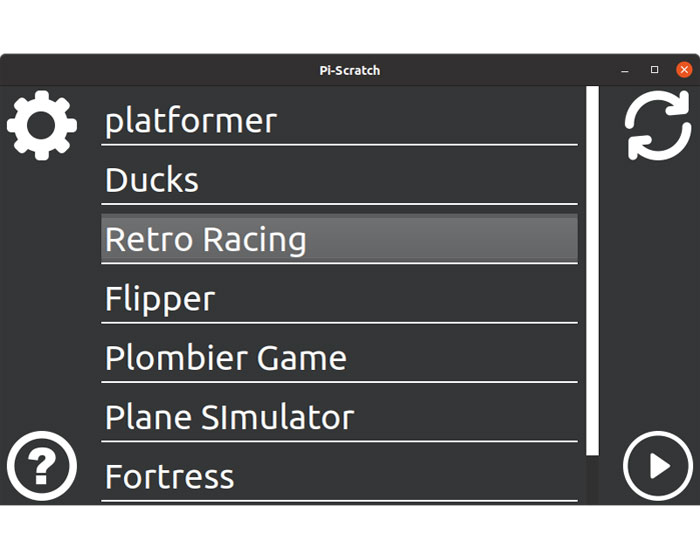Screen dimensions: 700x560
Task: Click the currently highlighted game row
Action: click(x=339, y=239)
